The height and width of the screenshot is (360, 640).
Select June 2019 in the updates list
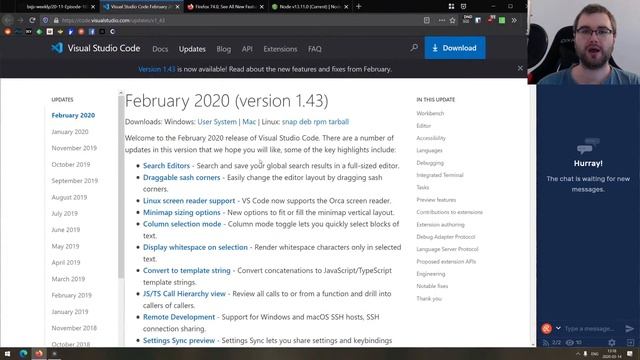pos(66,229)
